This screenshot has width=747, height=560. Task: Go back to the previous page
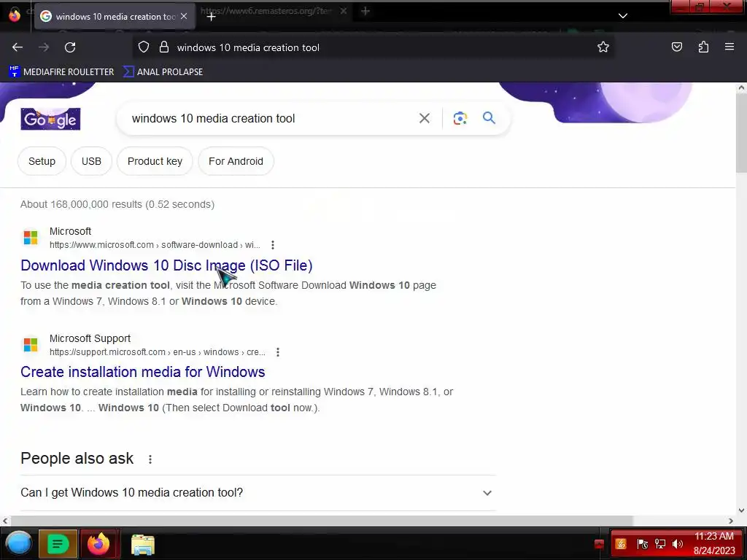click(18, 47)
